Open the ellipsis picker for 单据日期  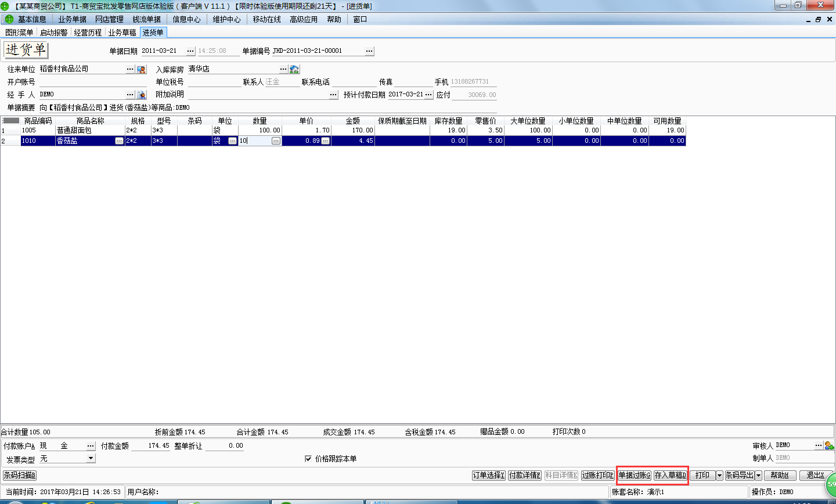pos(190,51)
